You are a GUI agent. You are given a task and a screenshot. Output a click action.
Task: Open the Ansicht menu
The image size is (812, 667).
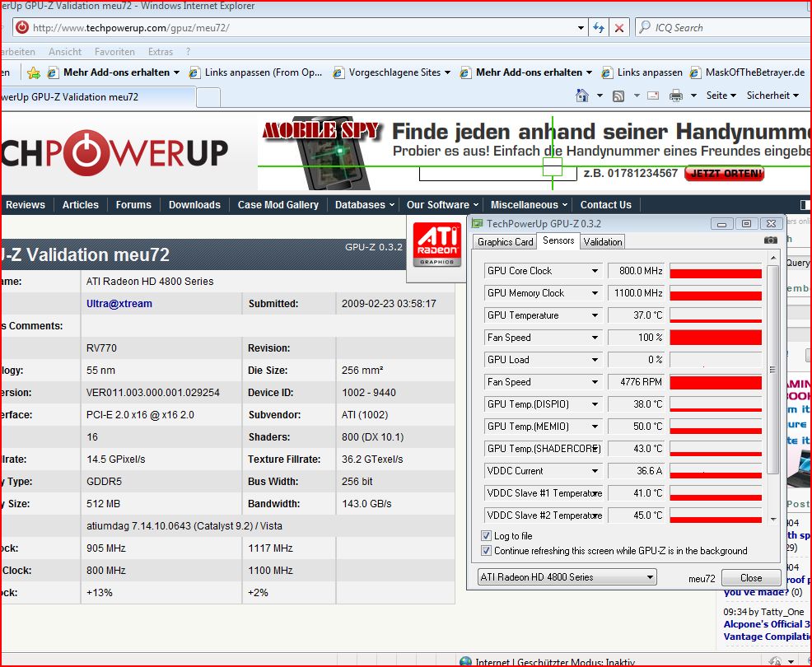point(65,52)
